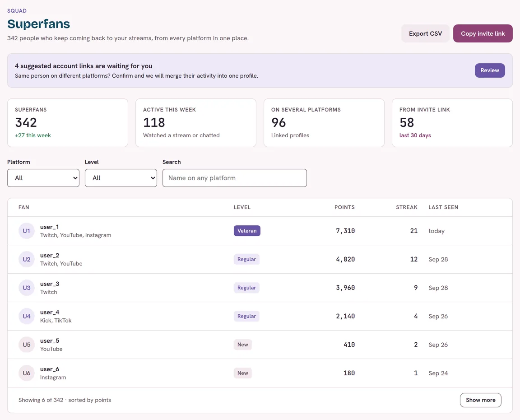Open the Level filter dropdown
This screenshot has width=520, height=420.
[x=121, y=178]
